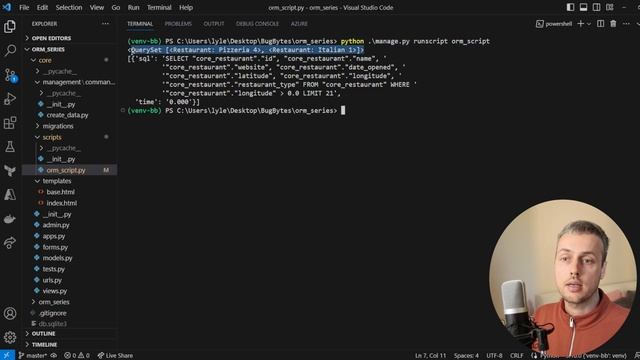Open the Testing flask icon

pyautogui.click(x=10, y=147)
